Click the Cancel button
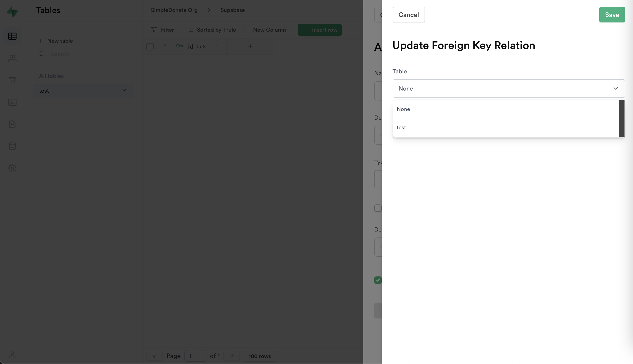This screenshot has height=364, width=633. point(408,15)
